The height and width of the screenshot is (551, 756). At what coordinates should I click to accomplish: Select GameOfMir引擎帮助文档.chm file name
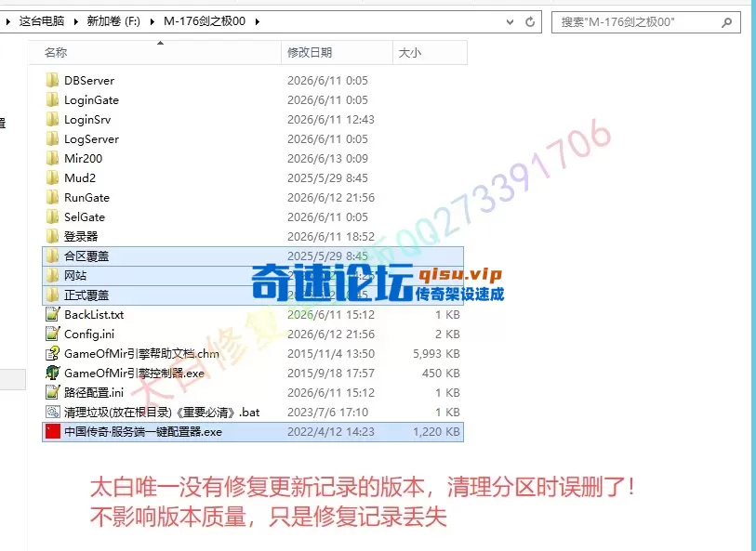coord(141,353)
